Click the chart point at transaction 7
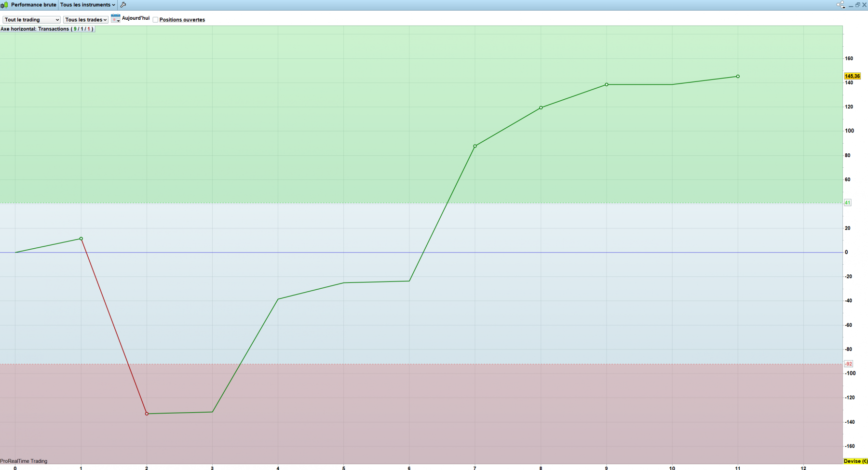 click(x=475, y=146)
